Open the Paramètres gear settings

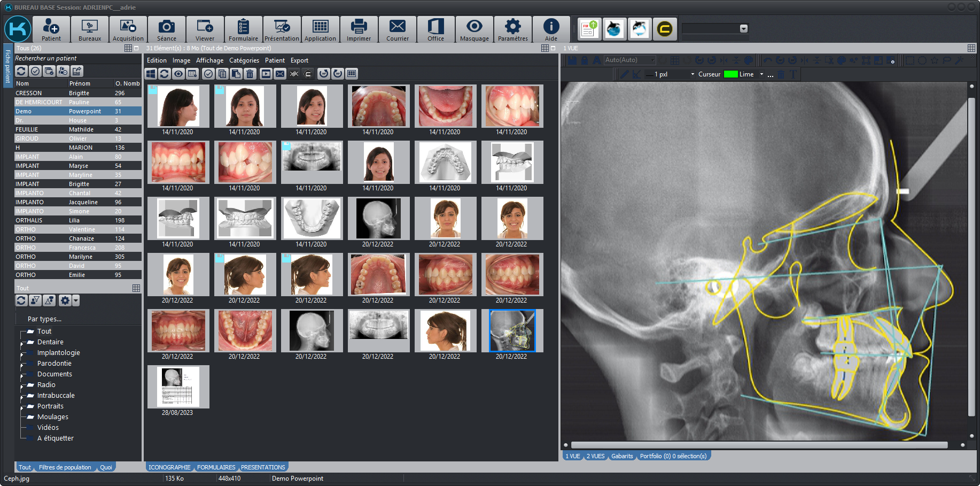point(512,29)
